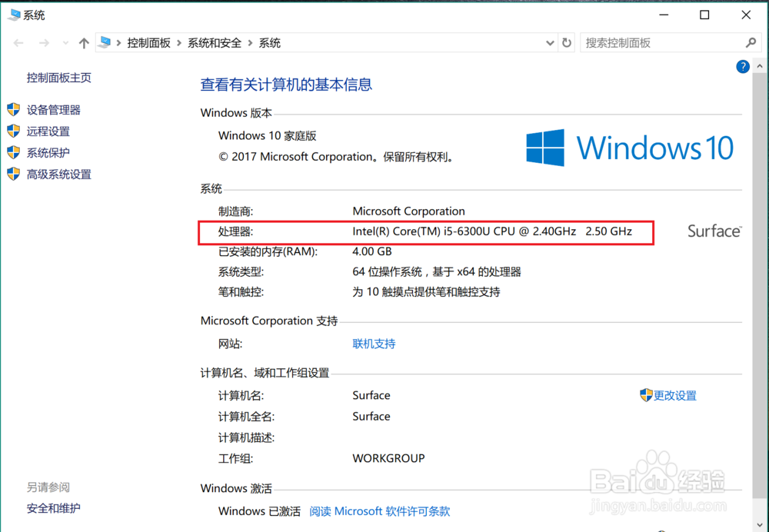The height and width of the screenshot is (532, 769).
Task: Go up one level with up arrow
Action: [x=84, y=43]
